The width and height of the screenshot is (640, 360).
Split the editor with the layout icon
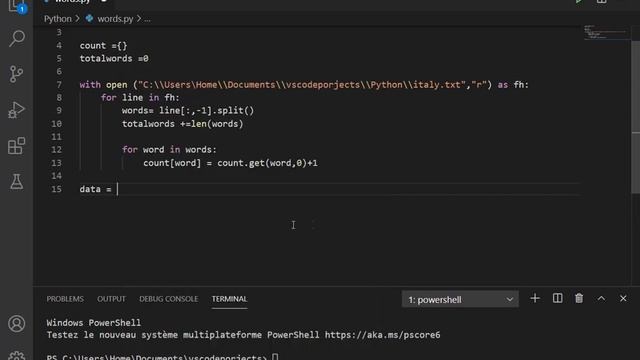coord(602,2)
